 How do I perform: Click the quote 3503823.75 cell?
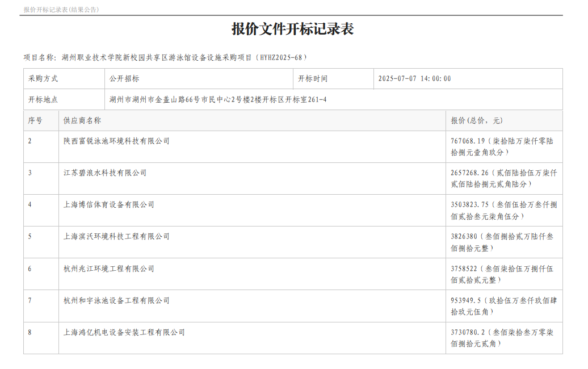pos(505,211)
